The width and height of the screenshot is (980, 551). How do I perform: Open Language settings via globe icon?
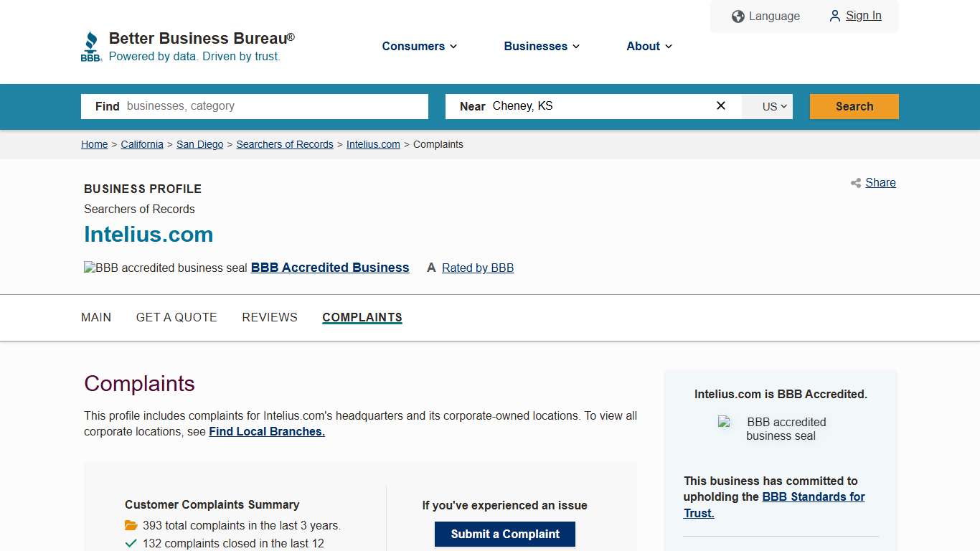tap(738, 16)
